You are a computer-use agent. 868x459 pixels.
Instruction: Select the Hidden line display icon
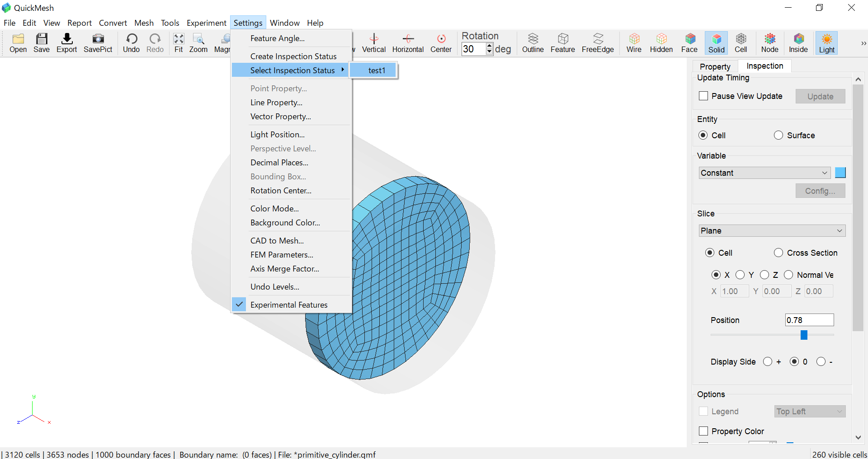pos(661,43)
